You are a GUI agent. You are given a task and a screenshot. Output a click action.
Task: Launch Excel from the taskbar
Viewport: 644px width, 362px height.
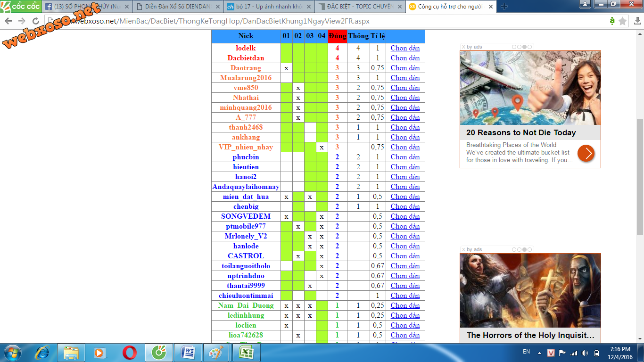246,353
